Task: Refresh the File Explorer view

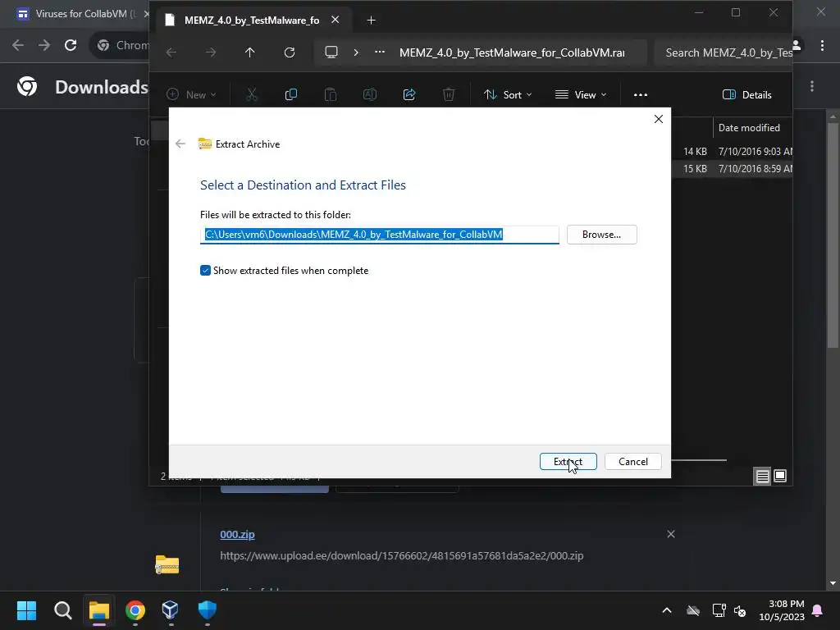Action: point(290,52)
